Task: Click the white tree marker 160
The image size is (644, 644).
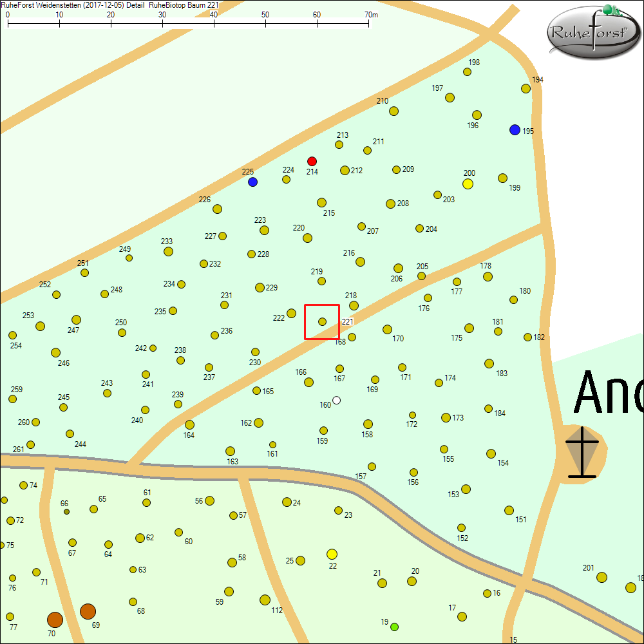Action: [x=336, y=401]
